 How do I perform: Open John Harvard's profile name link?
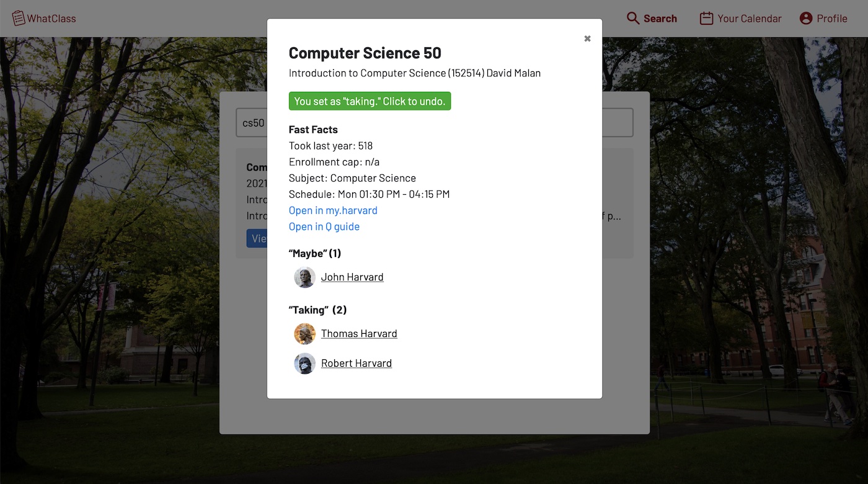point(352,277)
